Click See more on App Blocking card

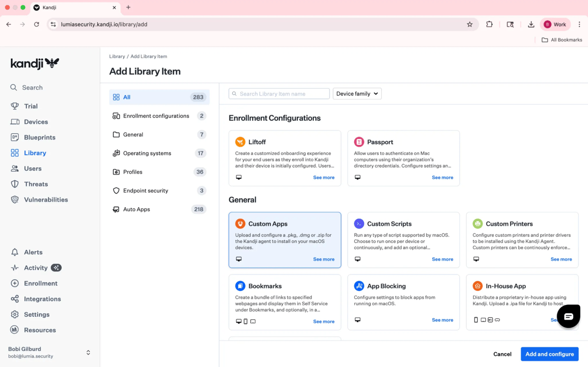pos(442,320)
